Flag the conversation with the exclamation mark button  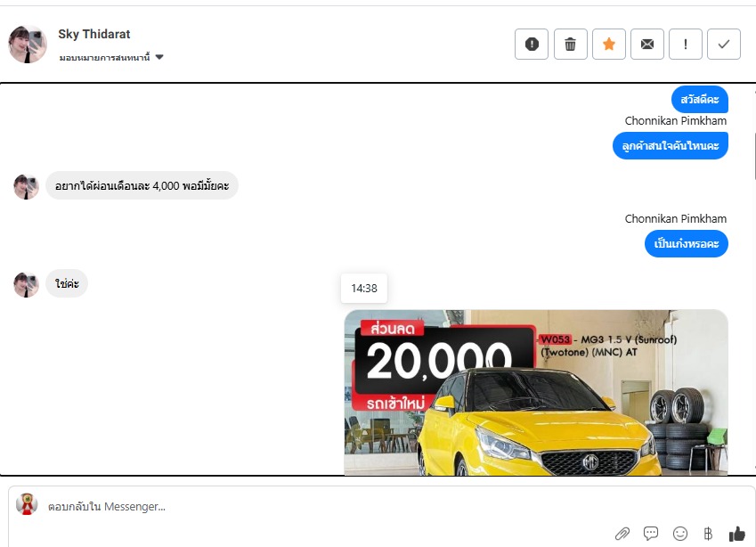pyautogui.click(x=685, y=45)
